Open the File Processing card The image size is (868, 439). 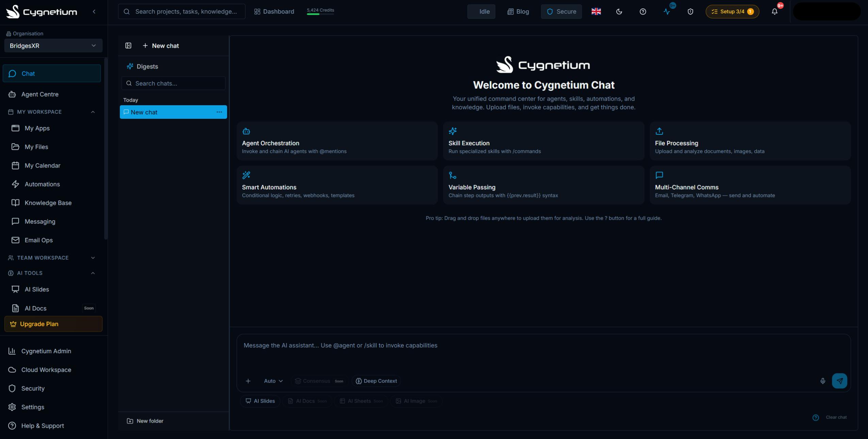(x=750, y=141)
